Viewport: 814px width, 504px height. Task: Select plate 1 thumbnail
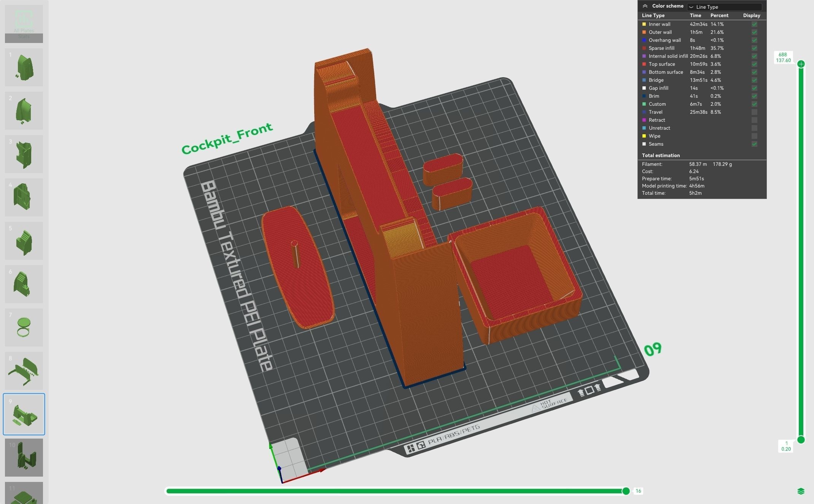point(24,67)
